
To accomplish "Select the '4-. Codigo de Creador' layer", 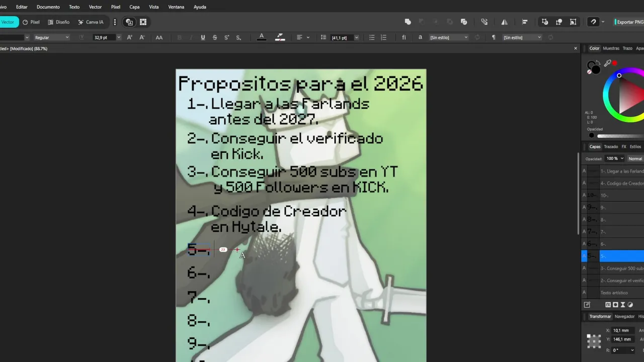I will click(613, 183).
